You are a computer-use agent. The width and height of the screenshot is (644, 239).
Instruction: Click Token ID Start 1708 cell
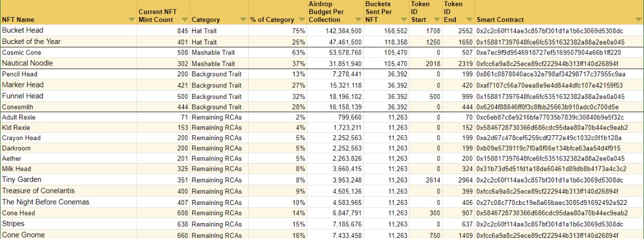point(426,31)
